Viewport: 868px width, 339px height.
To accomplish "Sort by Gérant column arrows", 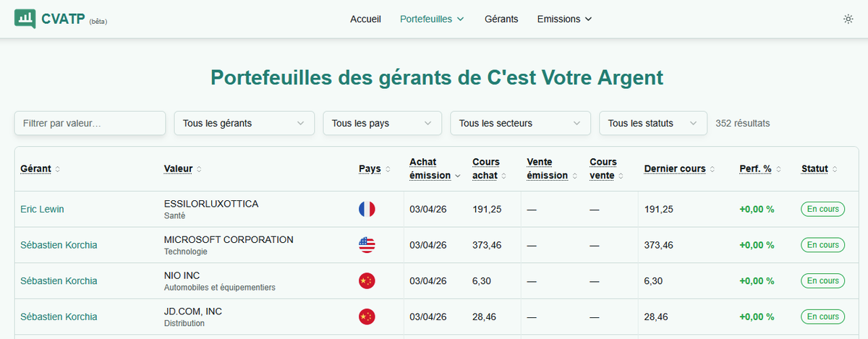I will point(57,169).
